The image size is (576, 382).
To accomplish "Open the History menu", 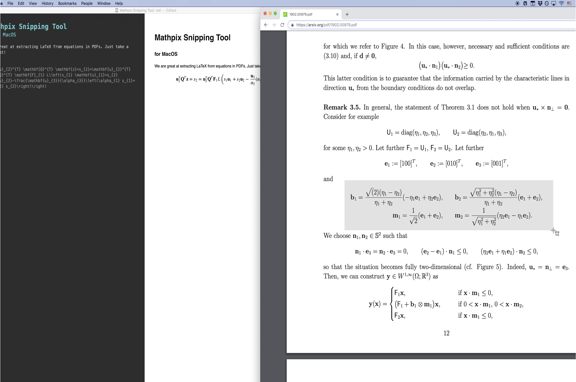I will click(x=47, y=3).
